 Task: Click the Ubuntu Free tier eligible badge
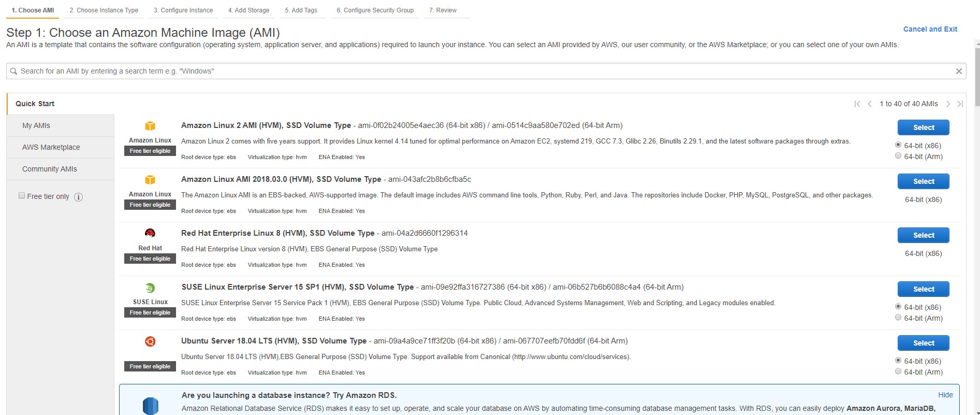150,366
